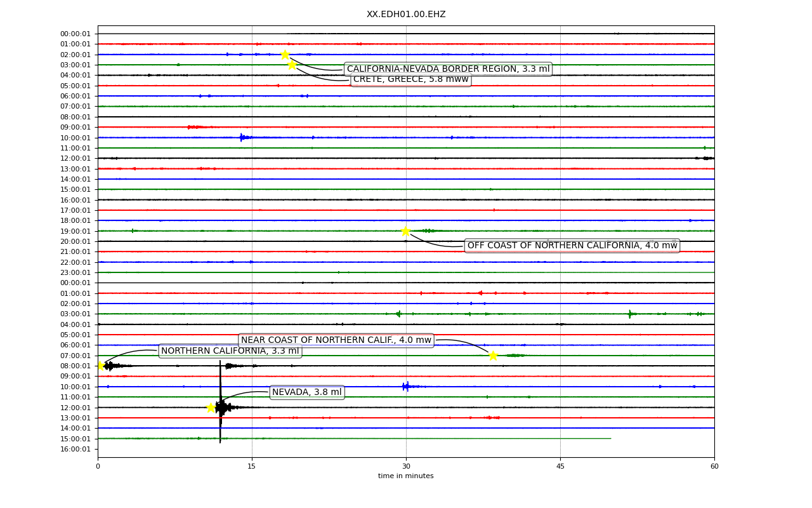Click the Crete, Greece event star marker

tap(292, 65)
